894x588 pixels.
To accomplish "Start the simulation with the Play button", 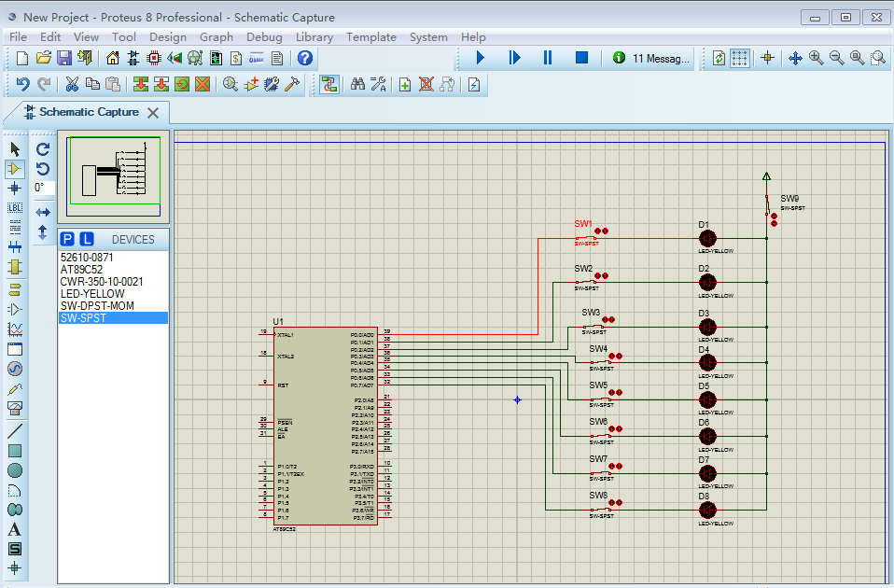I will [481, 58].
